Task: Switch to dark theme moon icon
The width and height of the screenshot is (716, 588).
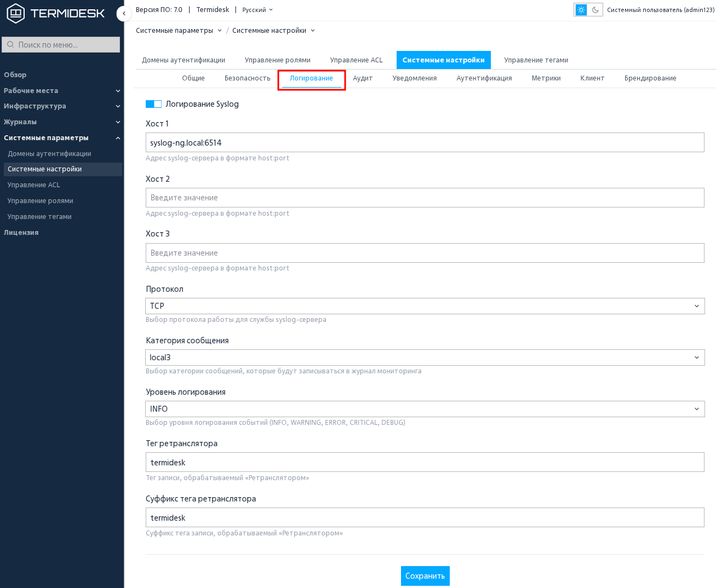Action: pyautogui.click(x=595, y=10)
